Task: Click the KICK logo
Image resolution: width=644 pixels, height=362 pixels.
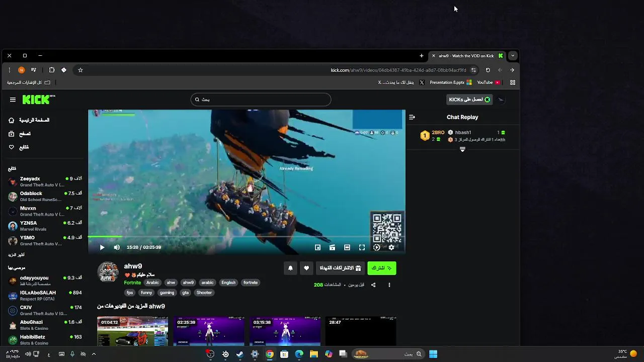Action: [39, 100]
